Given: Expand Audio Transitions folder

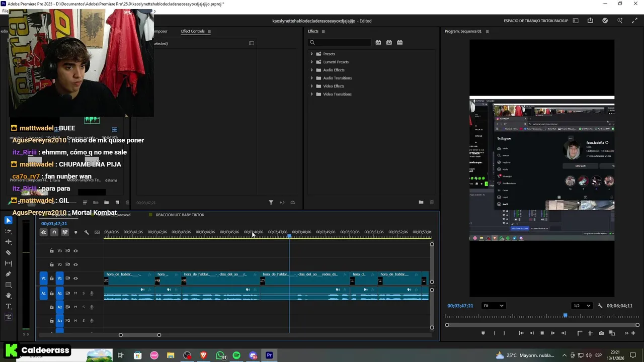Looking at the screenshot, I should tap(311, 78).
